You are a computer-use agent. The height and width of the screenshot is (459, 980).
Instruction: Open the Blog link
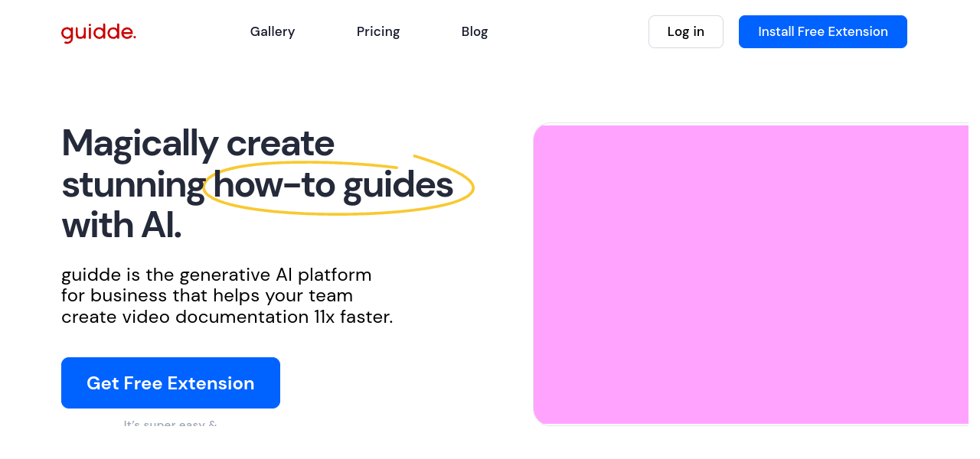click(475, 31)
